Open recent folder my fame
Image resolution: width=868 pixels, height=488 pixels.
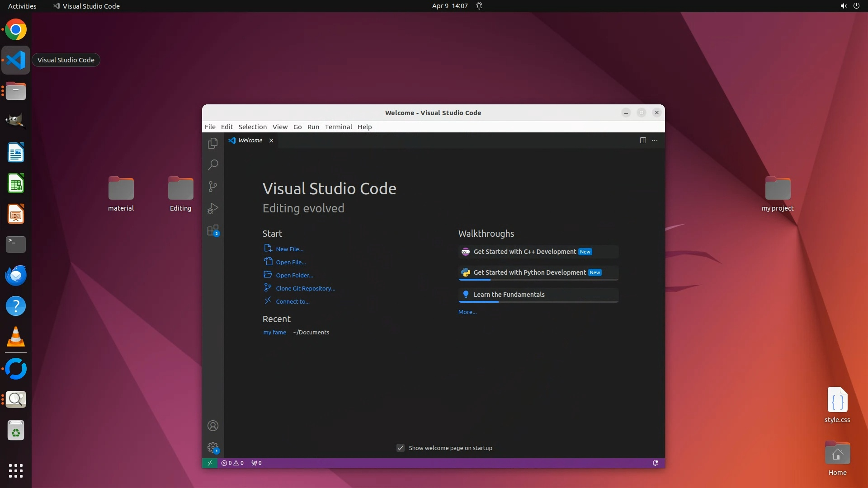coord(274,332)
